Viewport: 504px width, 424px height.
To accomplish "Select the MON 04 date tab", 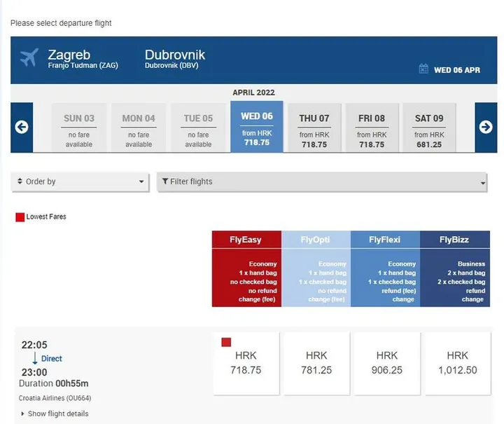I will (x=139, y=128).
